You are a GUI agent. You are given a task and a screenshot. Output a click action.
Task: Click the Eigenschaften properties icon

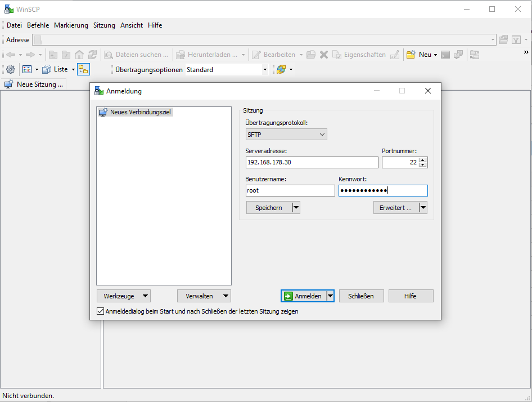tap(336, 55)
